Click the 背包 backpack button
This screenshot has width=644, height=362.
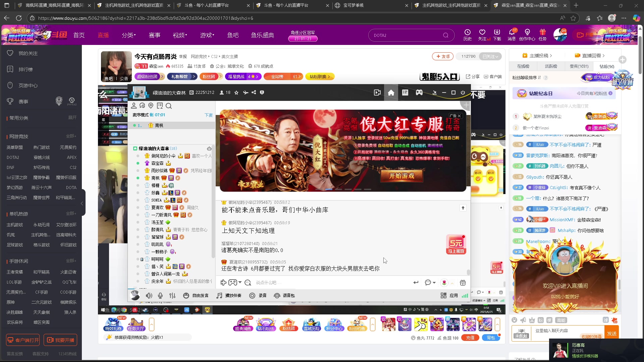(x=491, y=338)
